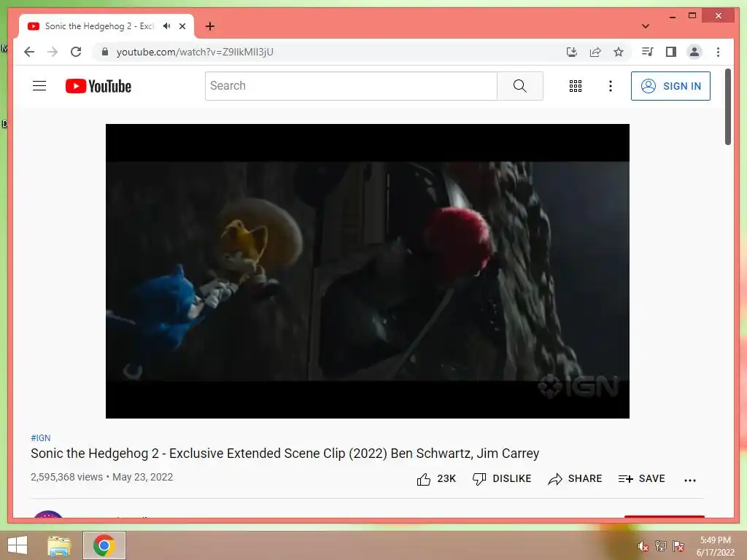Click the install/download icon in address bar
This screenshot has height=560, width=747.
[x=572, y=52]
